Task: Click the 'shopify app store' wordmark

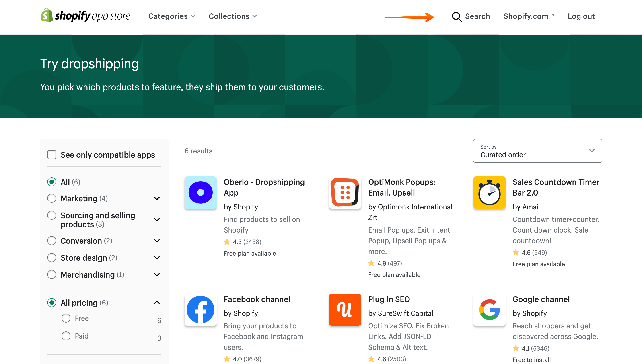Action: click(x=93, y=16)
